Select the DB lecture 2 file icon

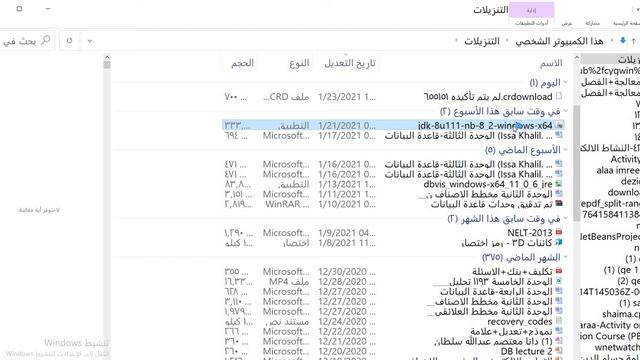pyautogui.click(x=559, y=351)
